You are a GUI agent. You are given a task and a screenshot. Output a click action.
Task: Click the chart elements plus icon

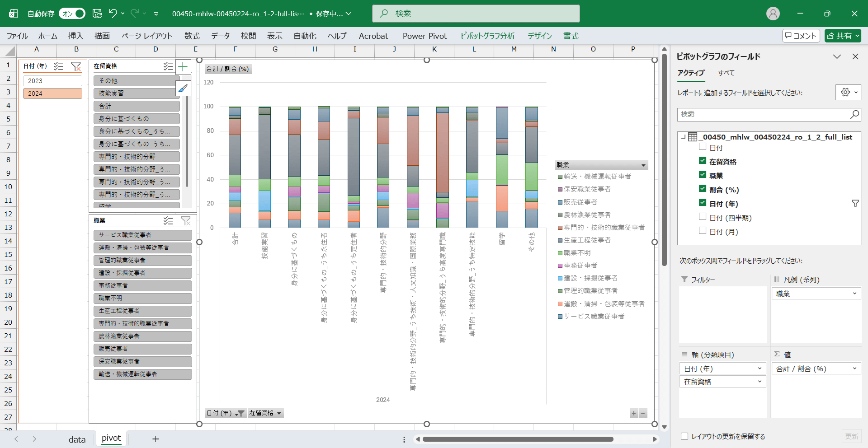[x=183, y=67]
